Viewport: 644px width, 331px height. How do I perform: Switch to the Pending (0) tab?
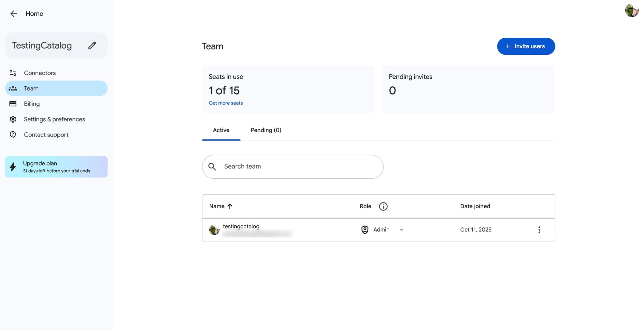(266, 130)
